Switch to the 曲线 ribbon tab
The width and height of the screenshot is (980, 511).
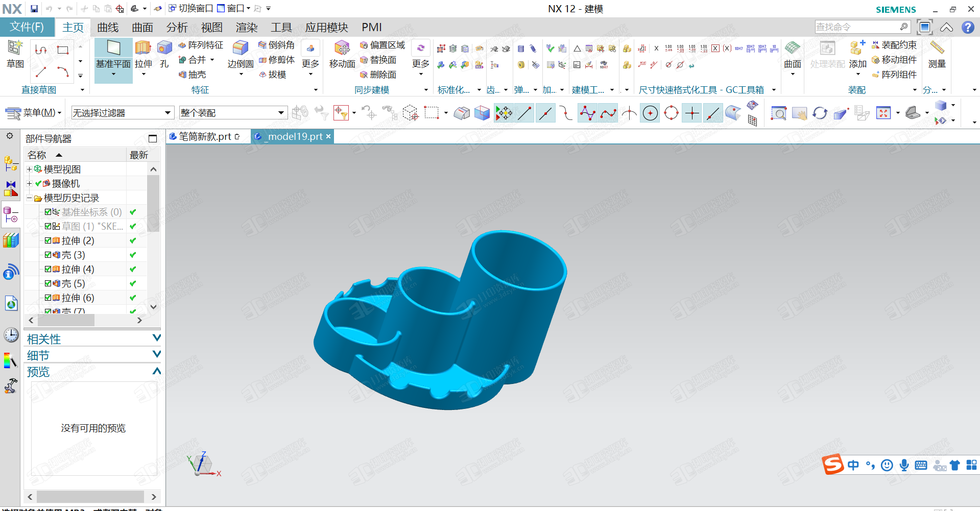click(108, 27)
